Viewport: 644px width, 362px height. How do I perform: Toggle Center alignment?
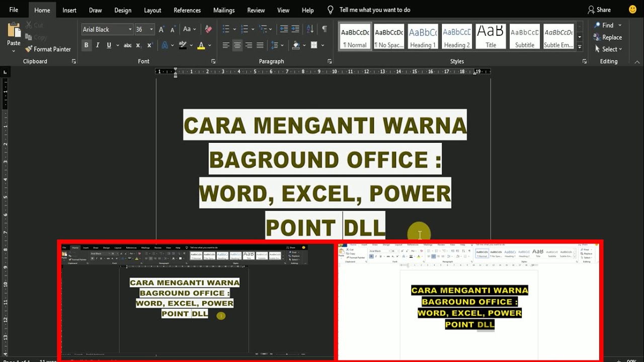(237, 45)
